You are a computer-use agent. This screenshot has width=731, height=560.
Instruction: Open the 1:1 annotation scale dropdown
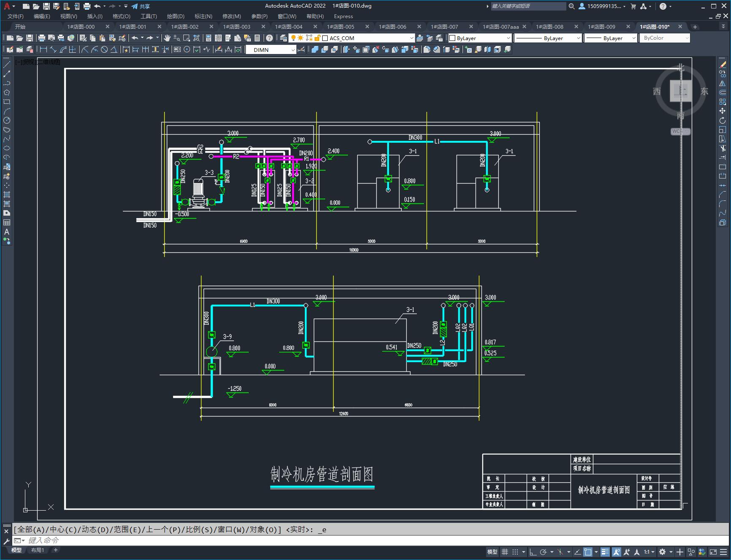coord(649,552)
